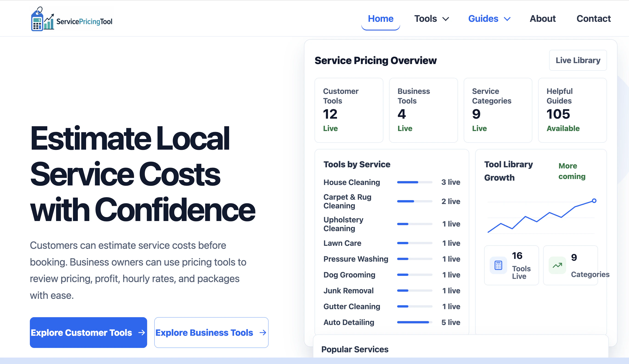Click Dog Grooming label

pos(349,275)
